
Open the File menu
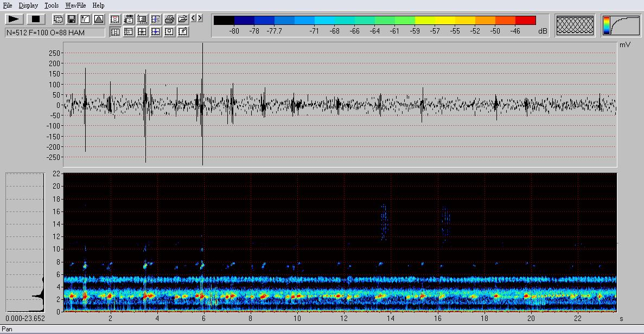8,5
